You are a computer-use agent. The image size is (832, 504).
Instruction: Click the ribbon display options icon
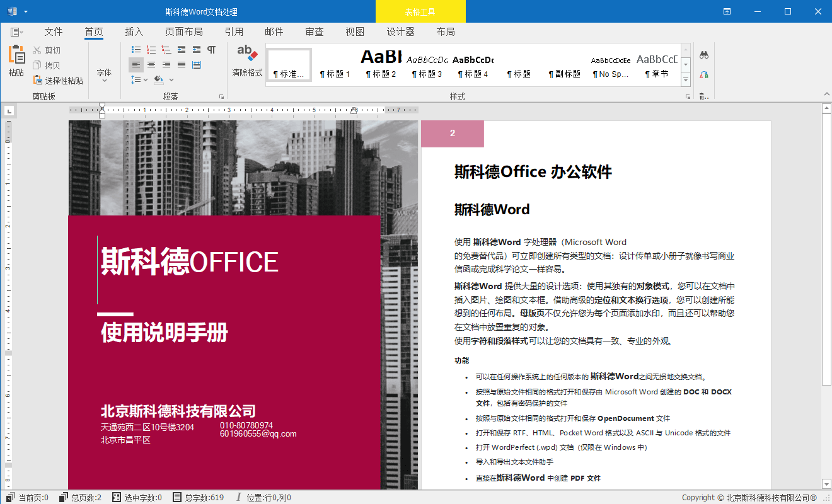point(727,11)
